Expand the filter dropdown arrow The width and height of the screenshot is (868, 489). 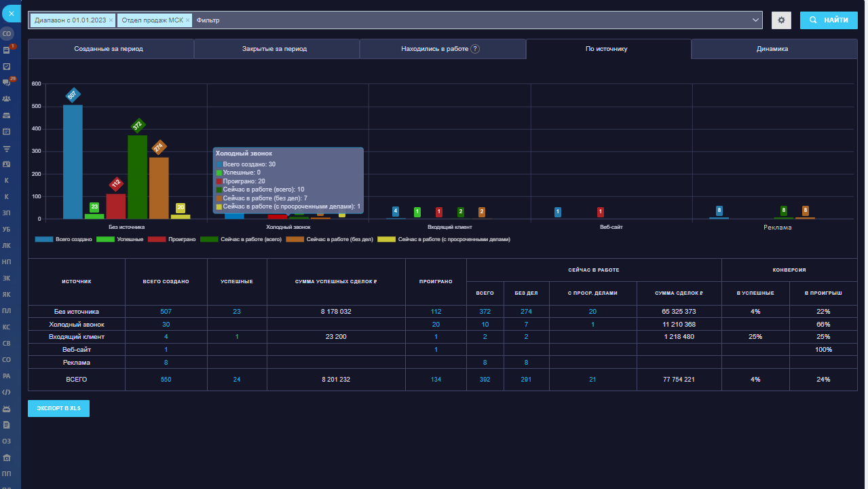[756, 20]
